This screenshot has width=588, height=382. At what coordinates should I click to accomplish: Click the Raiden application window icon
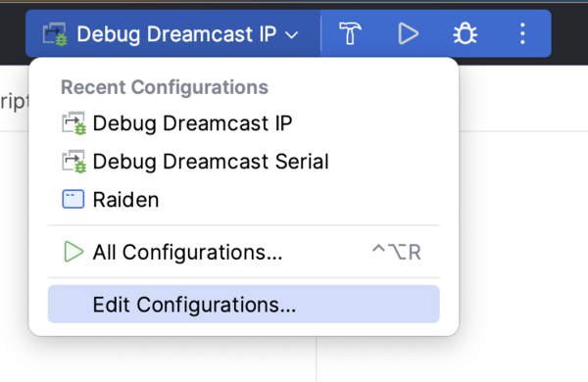(73, 199)
